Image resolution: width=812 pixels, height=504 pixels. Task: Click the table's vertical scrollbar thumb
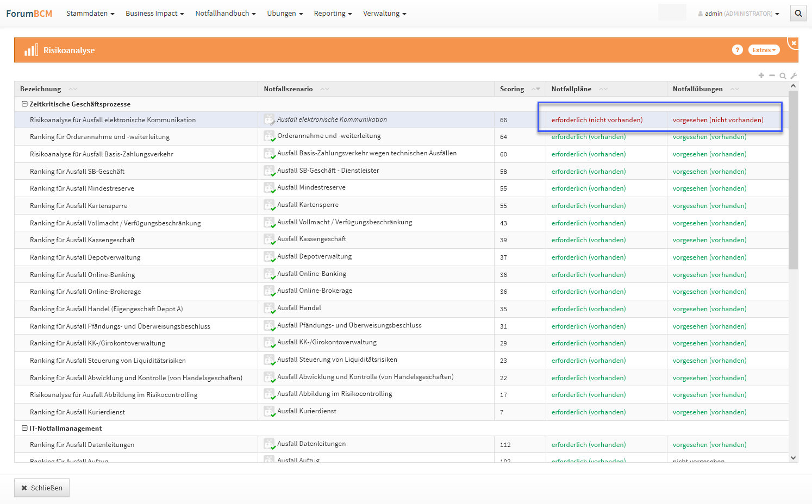[793, 179]
